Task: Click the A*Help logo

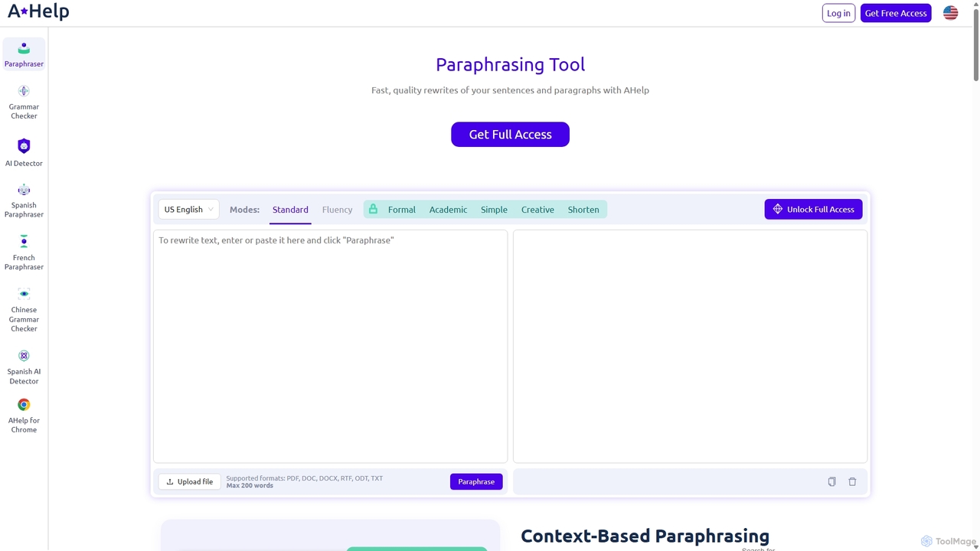Action: 38,11
